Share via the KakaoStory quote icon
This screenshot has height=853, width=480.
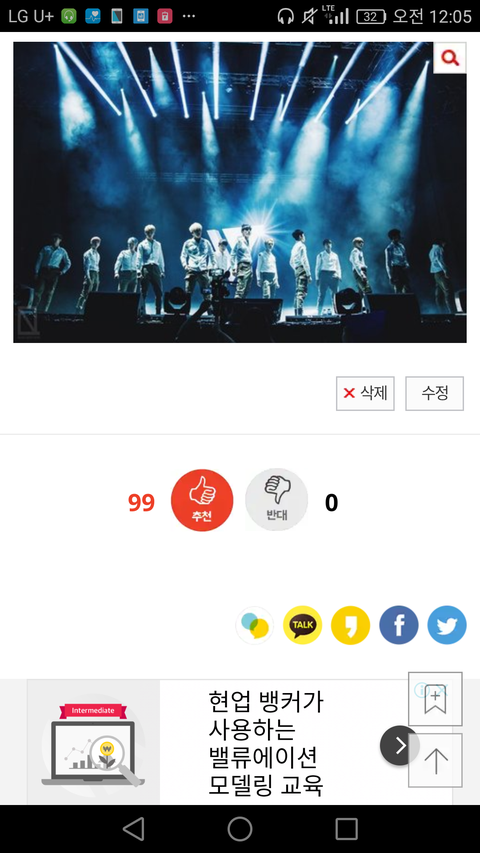pyautogui.click(x=350, y=626)
